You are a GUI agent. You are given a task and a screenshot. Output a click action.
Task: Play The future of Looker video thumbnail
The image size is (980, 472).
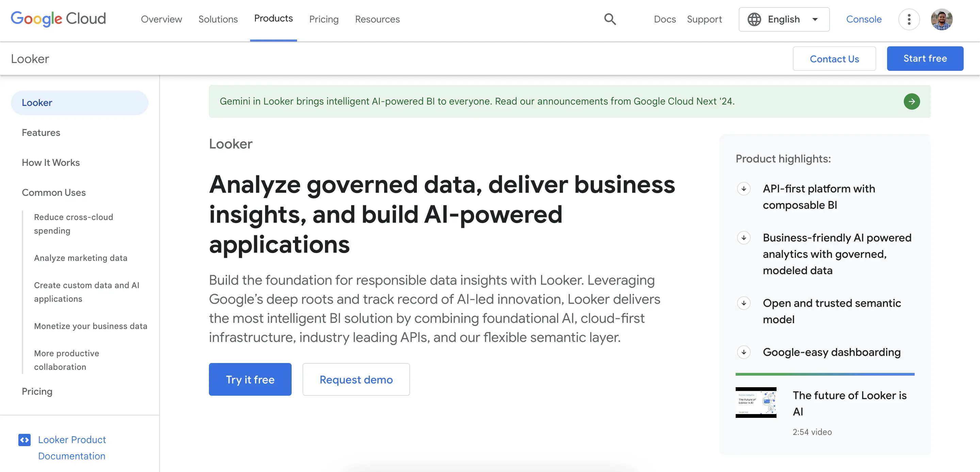click(x=755, y=402)
